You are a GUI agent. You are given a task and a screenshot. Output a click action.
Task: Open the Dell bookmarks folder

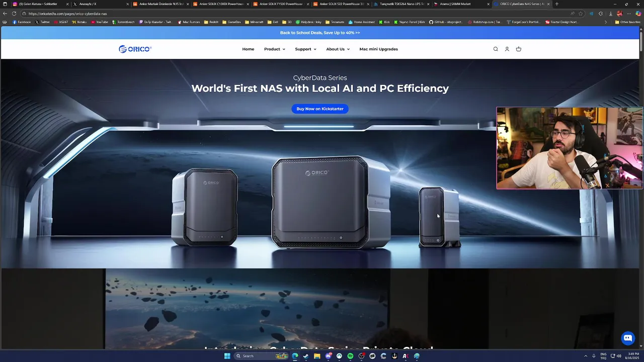point(272,22)
